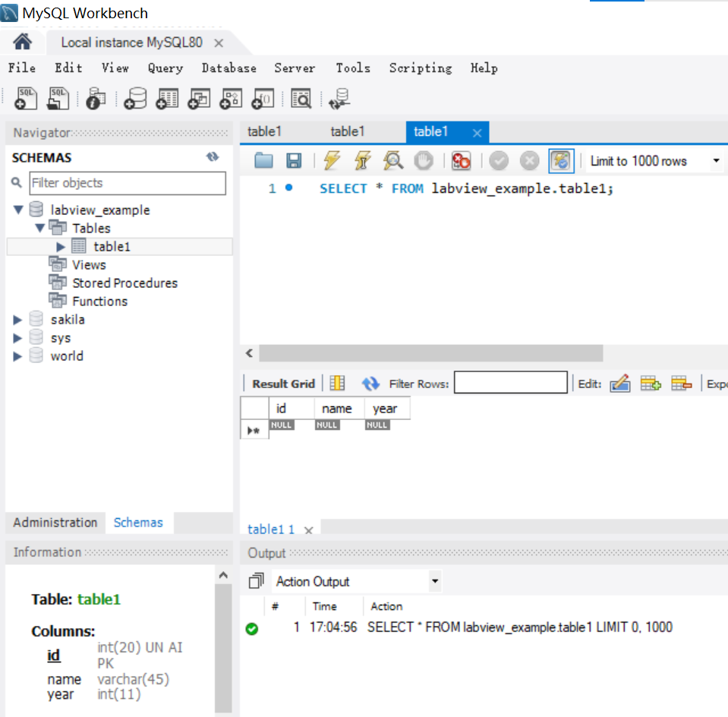This screenshot has height=717, width=728.
Task: Click the Filter Rows input box
Action: point(510,383)
